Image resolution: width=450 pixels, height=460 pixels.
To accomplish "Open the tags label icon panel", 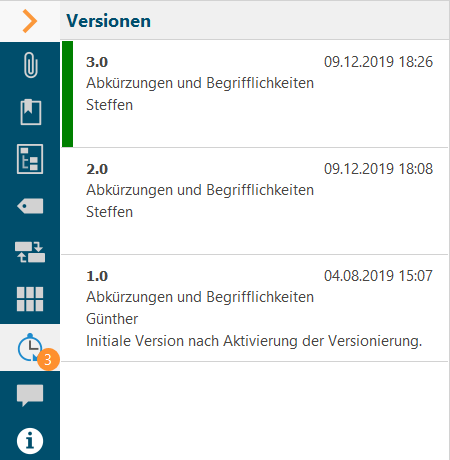I will (x=30, y=206).
